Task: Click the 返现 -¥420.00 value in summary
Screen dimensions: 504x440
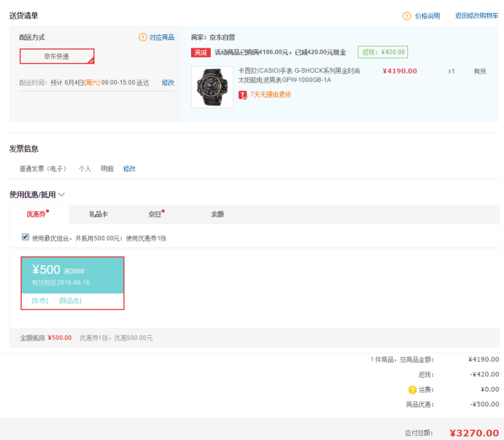Action: (484, 374)
